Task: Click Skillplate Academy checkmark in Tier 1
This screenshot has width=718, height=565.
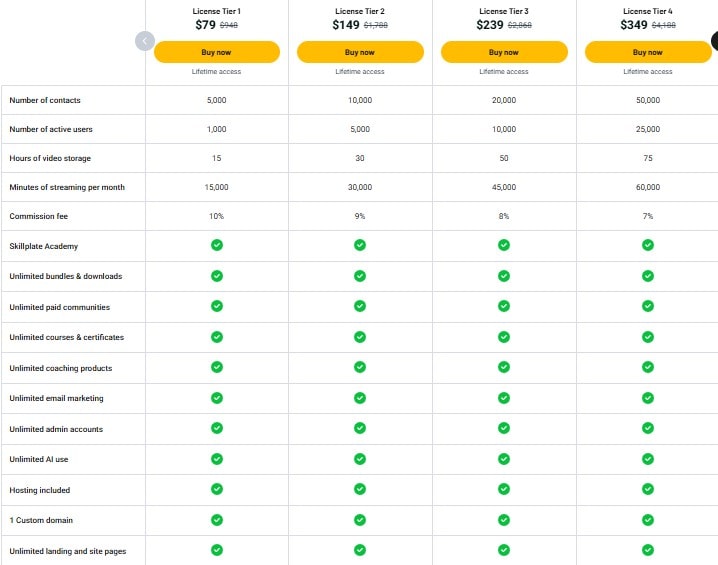Action: [x=217, y=245]
